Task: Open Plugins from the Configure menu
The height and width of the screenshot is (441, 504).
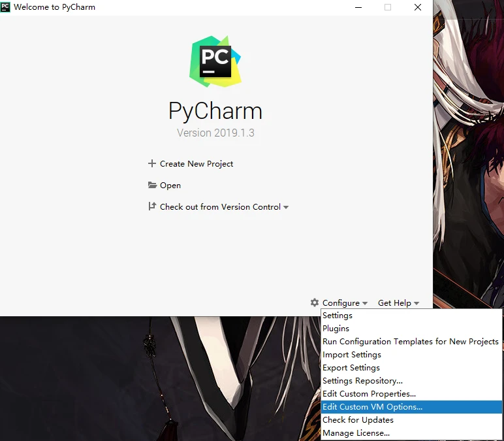Action: tap(336, 329)
